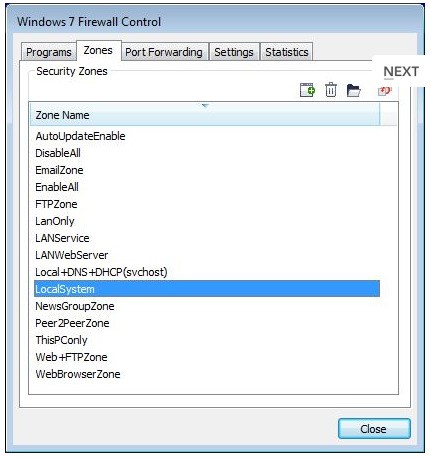Click the NEXT link
Viewport: 431px width, 458px height.
tap(401, 71)
